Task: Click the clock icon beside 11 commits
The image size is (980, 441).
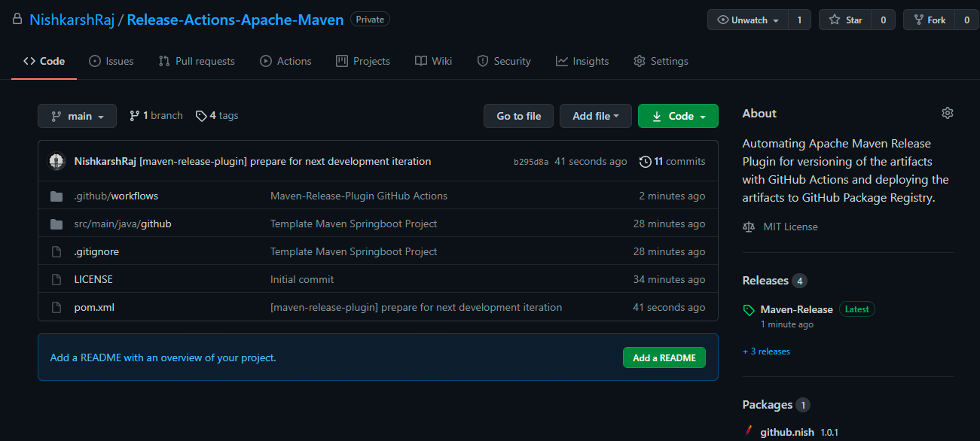Action: tap(646, 160)
